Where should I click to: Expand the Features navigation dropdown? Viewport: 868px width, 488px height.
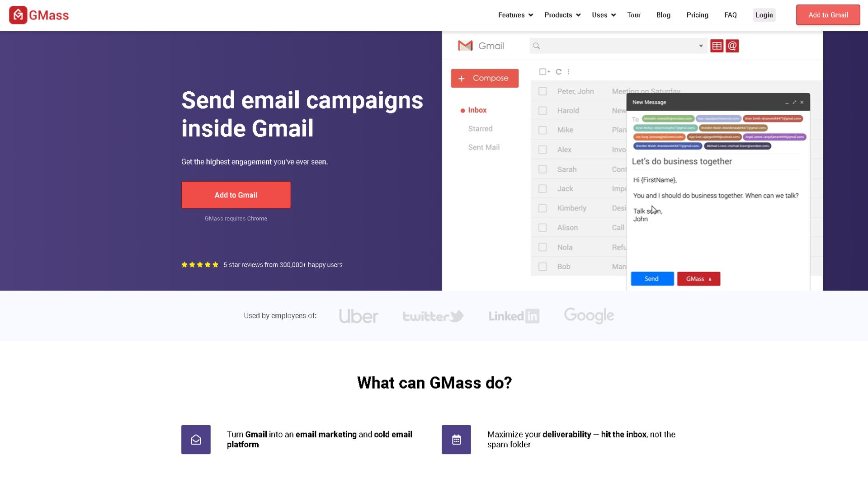click(514, 15)
